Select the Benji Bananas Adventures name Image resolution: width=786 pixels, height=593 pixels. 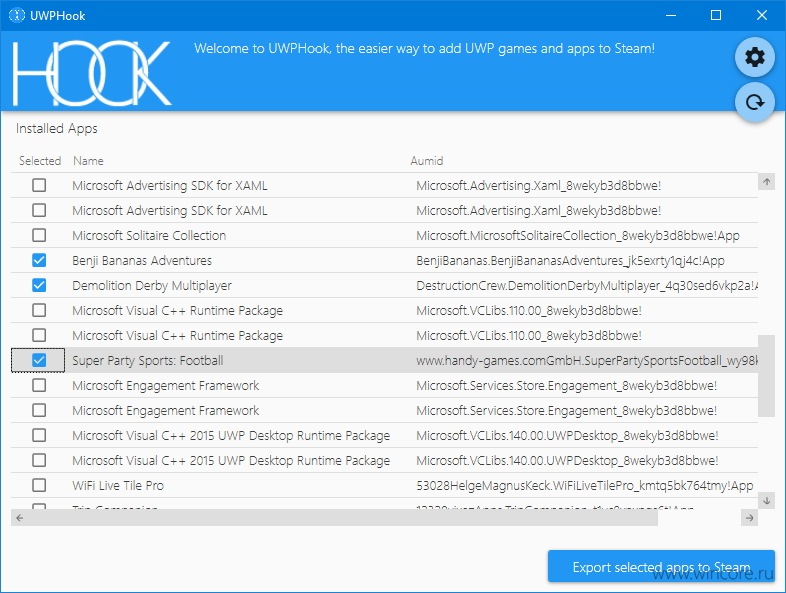click(x=142, y=261)
